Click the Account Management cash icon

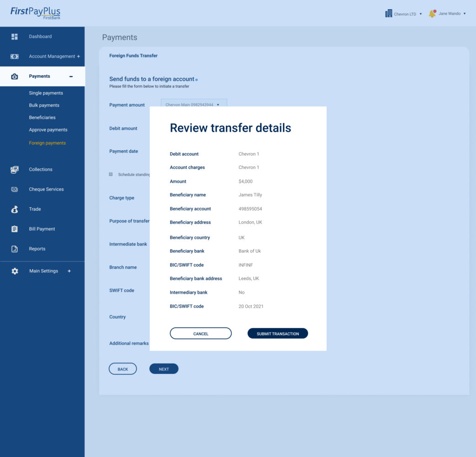[x=14, y=56]
